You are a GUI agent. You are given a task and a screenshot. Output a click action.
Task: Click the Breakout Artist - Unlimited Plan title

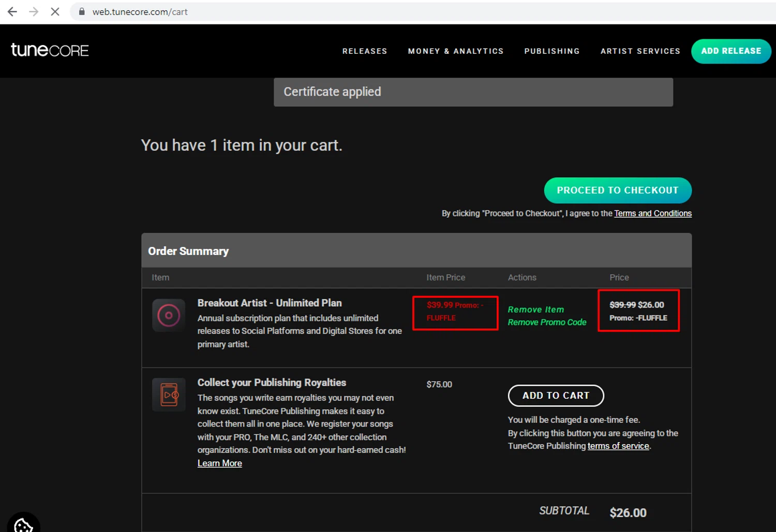tap(270, 303)
